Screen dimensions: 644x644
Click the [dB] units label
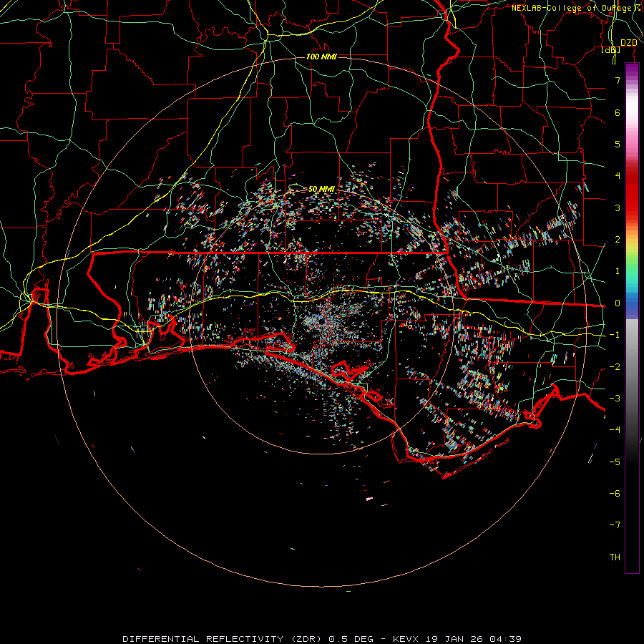(x=611, y=50)
